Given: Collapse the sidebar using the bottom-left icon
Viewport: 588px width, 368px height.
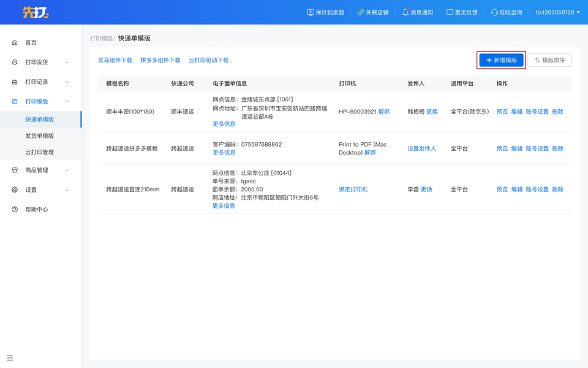Looking at the screenshot, I should [10, 358].
